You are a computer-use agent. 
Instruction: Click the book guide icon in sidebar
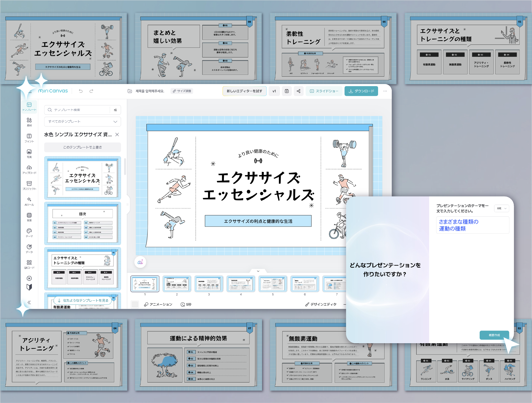point(29,287)
